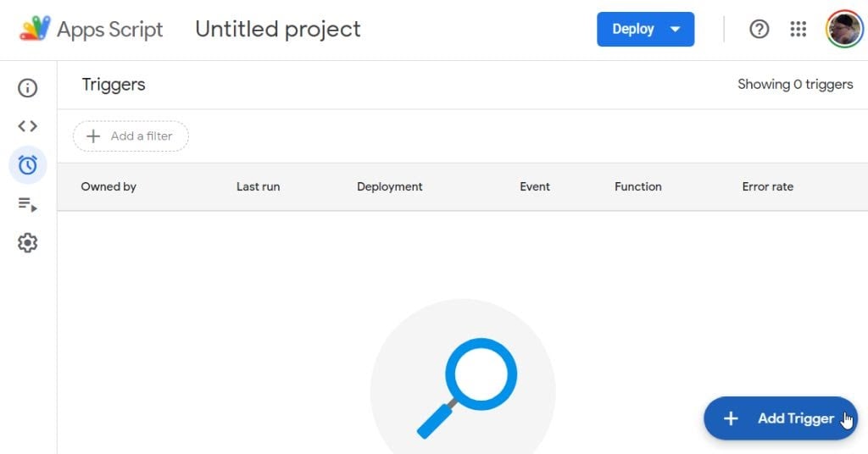
Task: Click the Owned by column header
Action: 108,186
